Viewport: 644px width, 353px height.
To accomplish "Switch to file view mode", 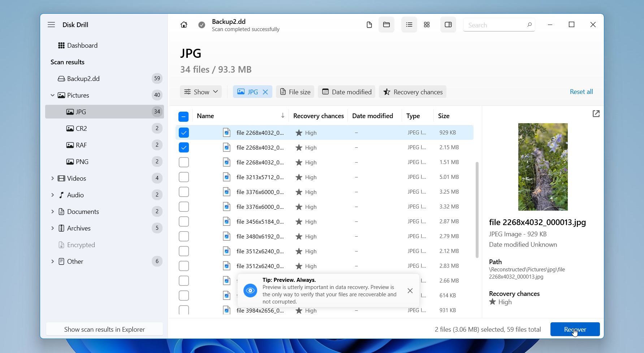I will pos(369,25).
